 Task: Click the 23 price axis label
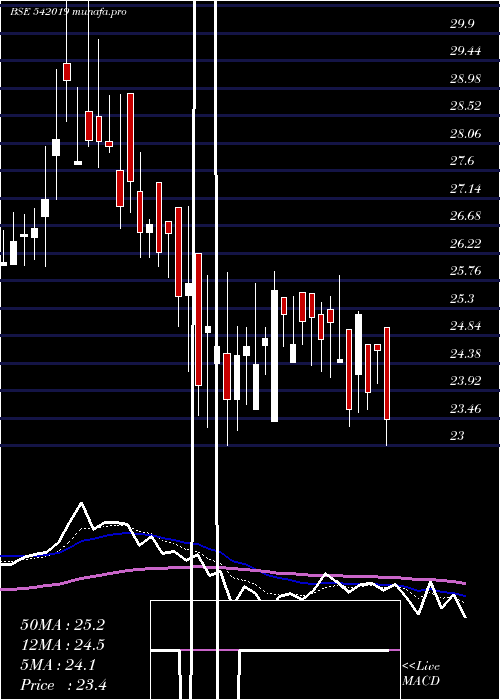tap(457, 436)
